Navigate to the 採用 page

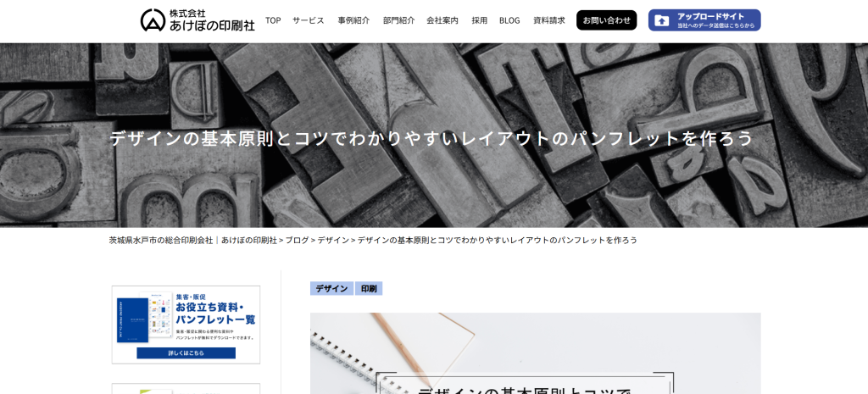(x=480, y=20)
